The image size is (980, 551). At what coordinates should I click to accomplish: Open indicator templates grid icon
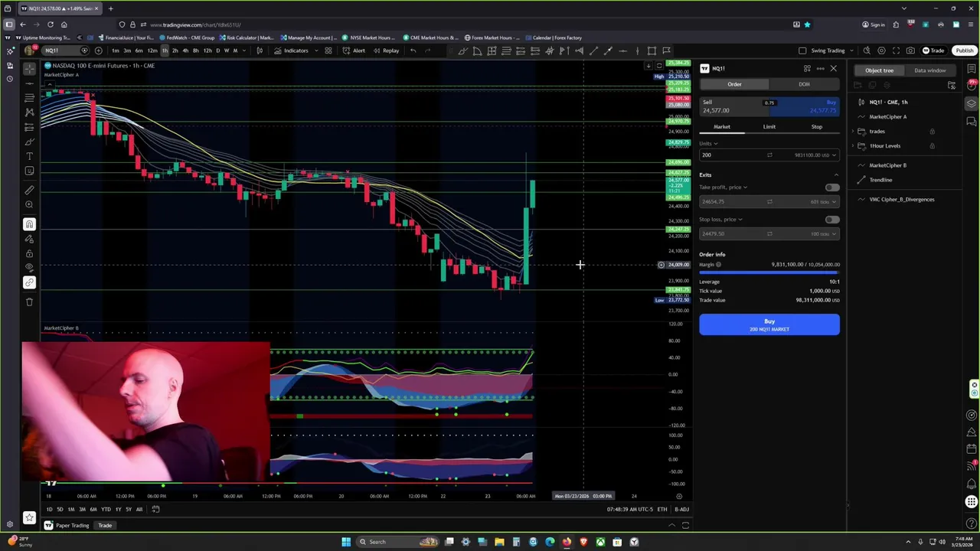[328, 51]
